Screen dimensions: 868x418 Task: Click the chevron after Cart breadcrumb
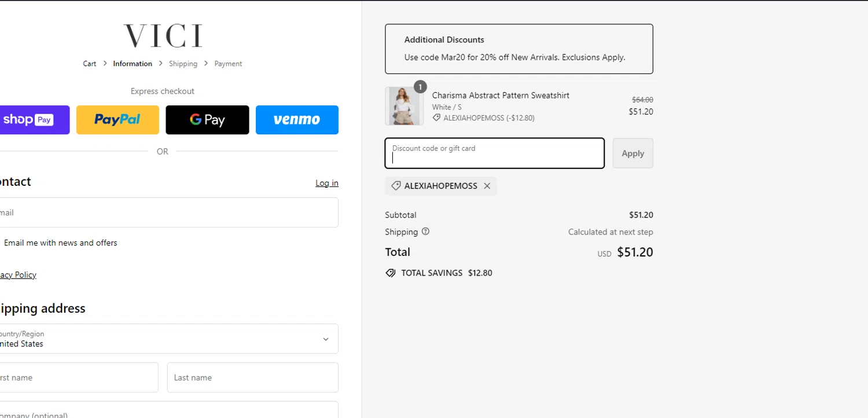tap(105, 64)
